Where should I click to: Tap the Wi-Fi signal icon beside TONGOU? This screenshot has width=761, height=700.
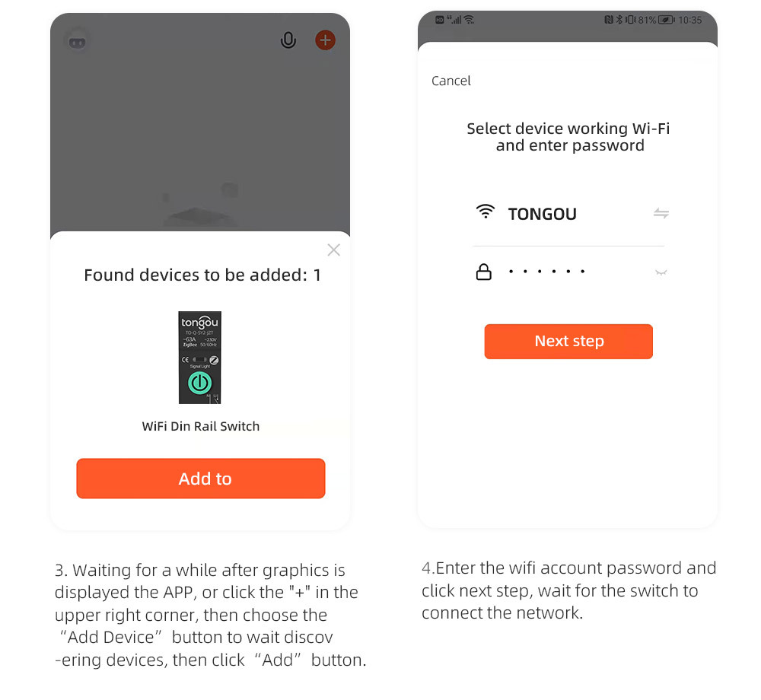(485, 212)
